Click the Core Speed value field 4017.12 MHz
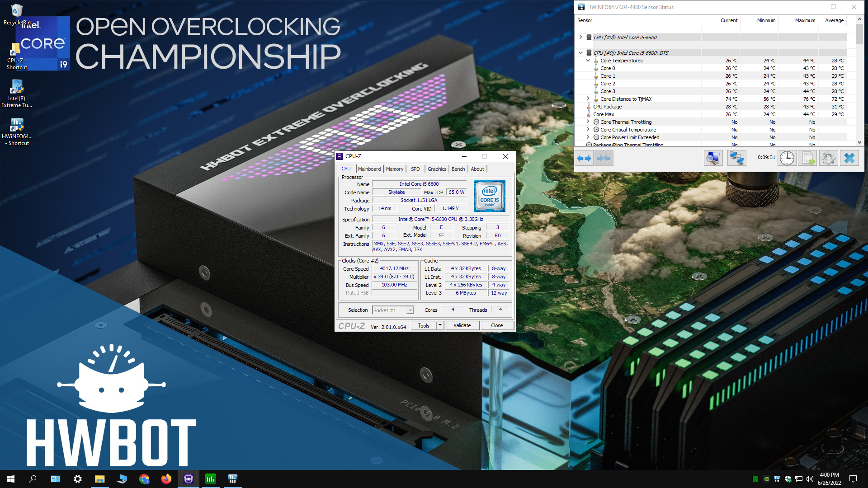The height and width of the screenshot is (488, 868). pyautogui.click(x=394, y=268)
